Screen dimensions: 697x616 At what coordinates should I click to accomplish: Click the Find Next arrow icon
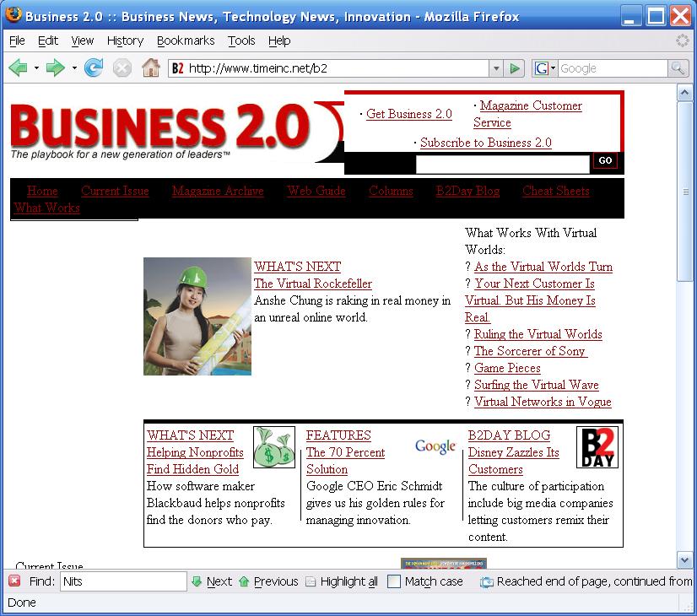point(196,581)
